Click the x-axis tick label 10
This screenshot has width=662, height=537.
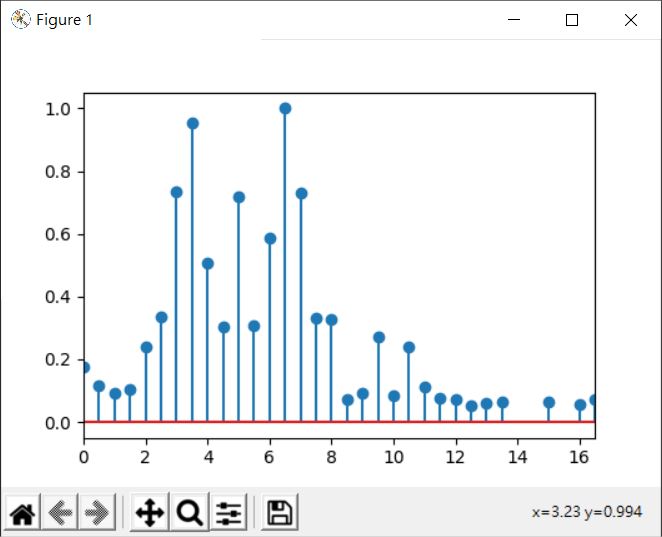coord(393,457)
